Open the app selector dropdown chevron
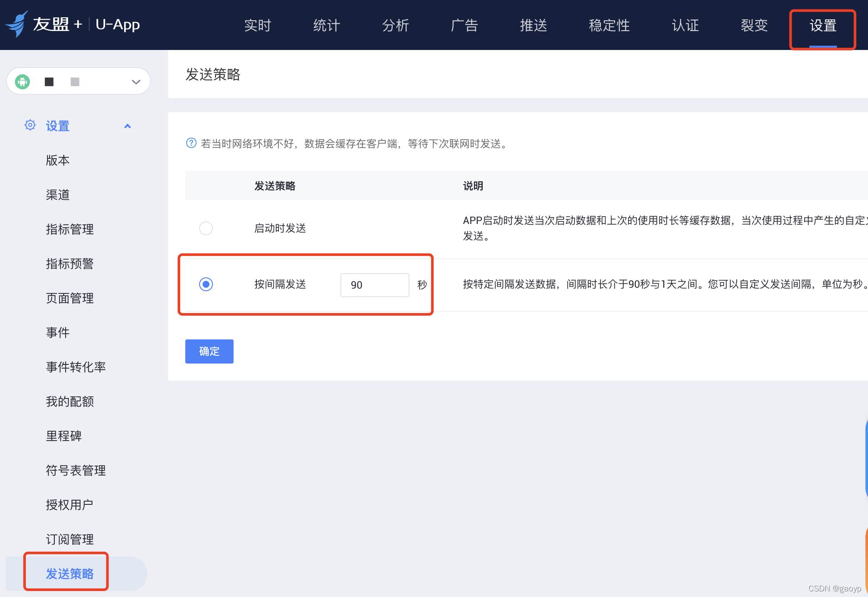The width and height of the screenshot is (868, 597). tap(136, 82)
